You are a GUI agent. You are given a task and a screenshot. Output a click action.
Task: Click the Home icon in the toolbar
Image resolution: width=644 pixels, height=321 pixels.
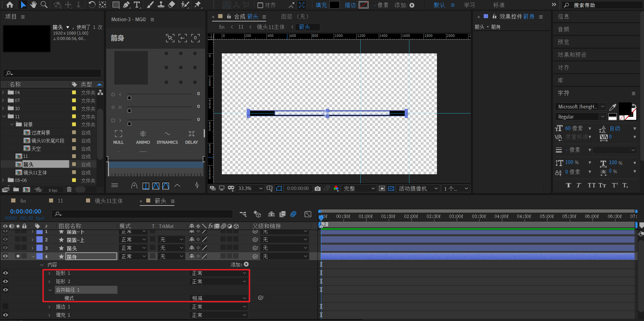(x=10, y=5)
